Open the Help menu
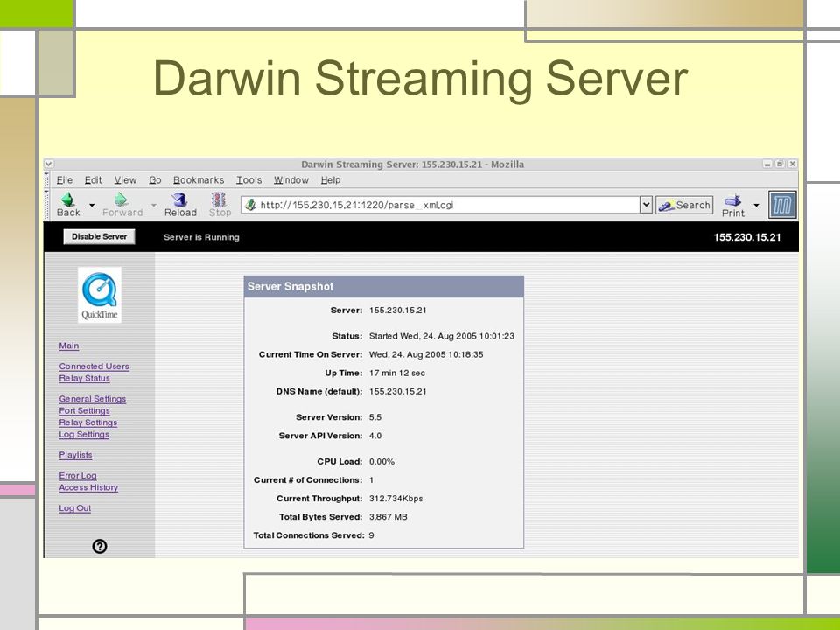840x630 pixels. click(331, 180)
